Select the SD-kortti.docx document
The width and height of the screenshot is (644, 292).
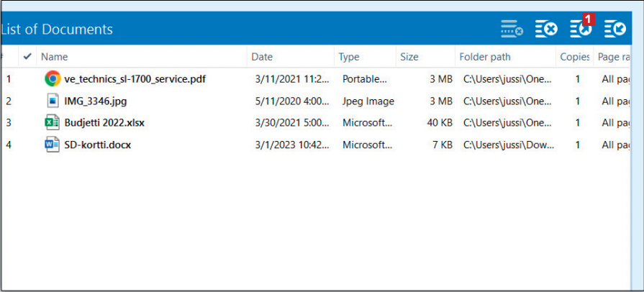click(x=98, y=145)
